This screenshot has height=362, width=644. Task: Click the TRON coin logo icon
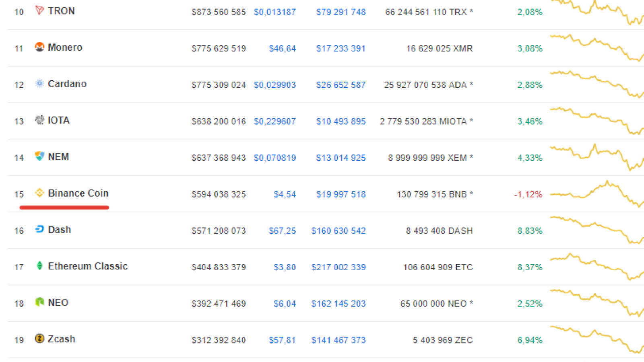click(39, 10)
